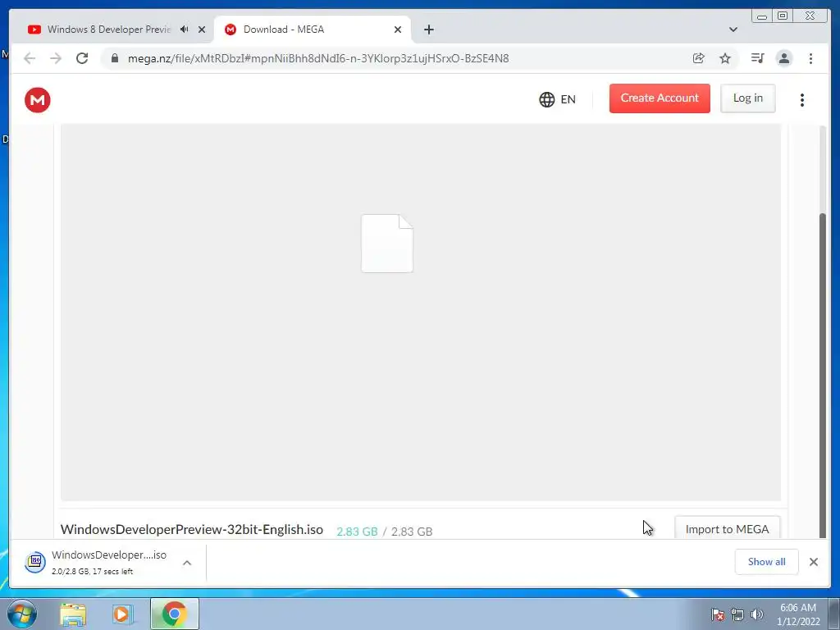Open the Windows Start button

click(x=22, y=614)
